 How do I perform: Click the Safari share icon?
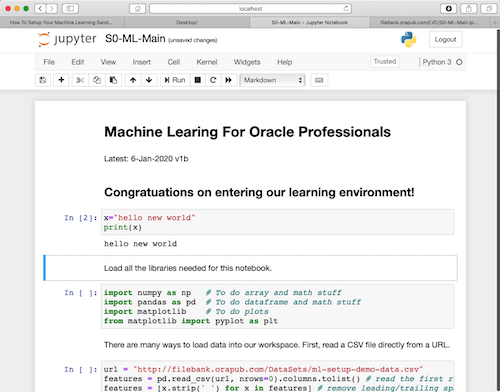pyautogui.click(x=469, y=9)
